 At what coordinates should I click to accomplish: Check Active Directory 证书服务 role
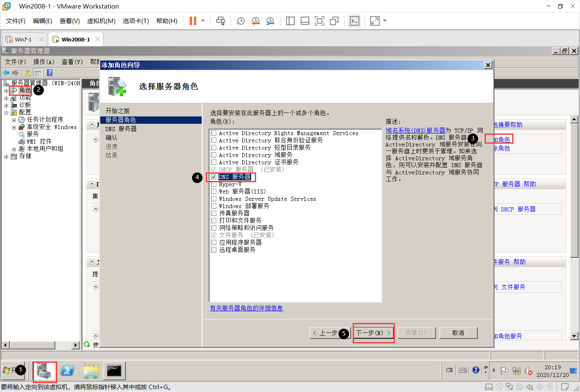click(x=214, y=162)
